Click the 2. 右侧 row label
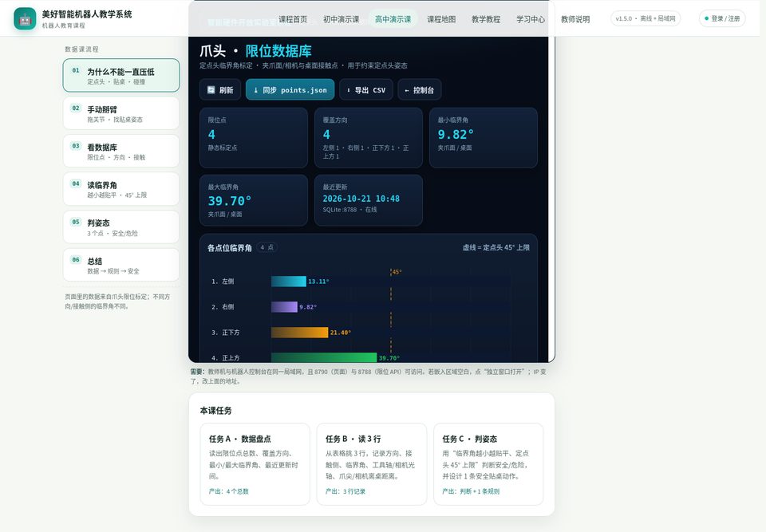 223,307
